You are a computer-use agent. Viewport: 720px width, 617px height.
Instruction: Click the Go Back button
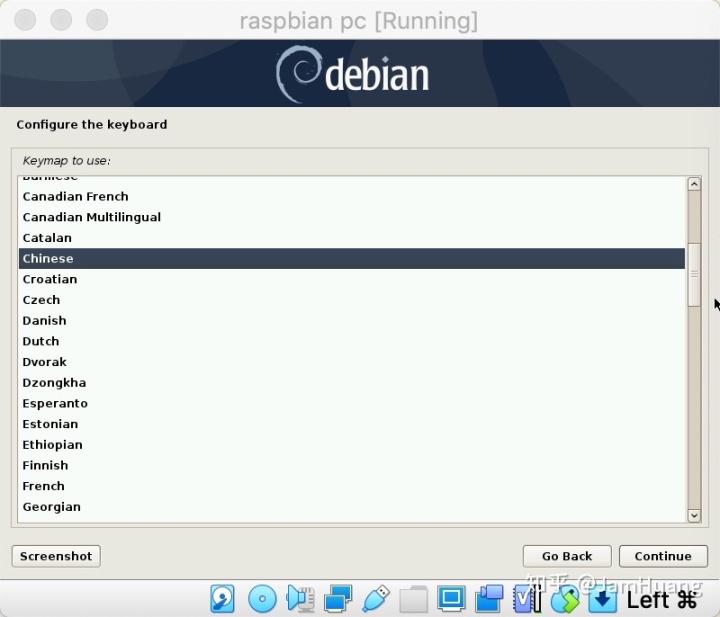click(567, 556)
